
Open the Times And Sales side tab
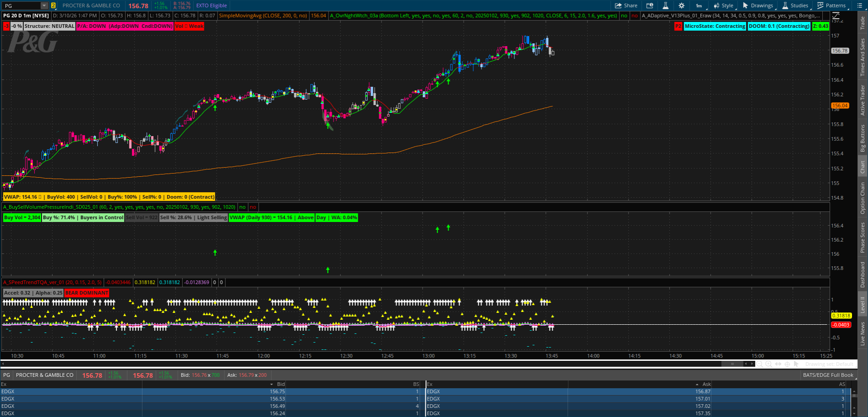863,57
